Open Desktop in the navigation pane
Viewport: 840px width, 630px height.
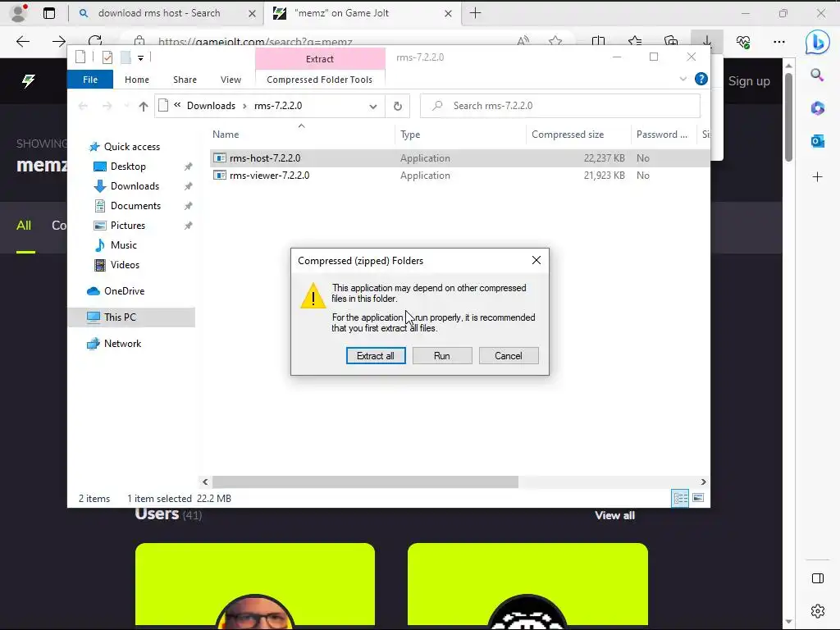(x=128, y=167)
